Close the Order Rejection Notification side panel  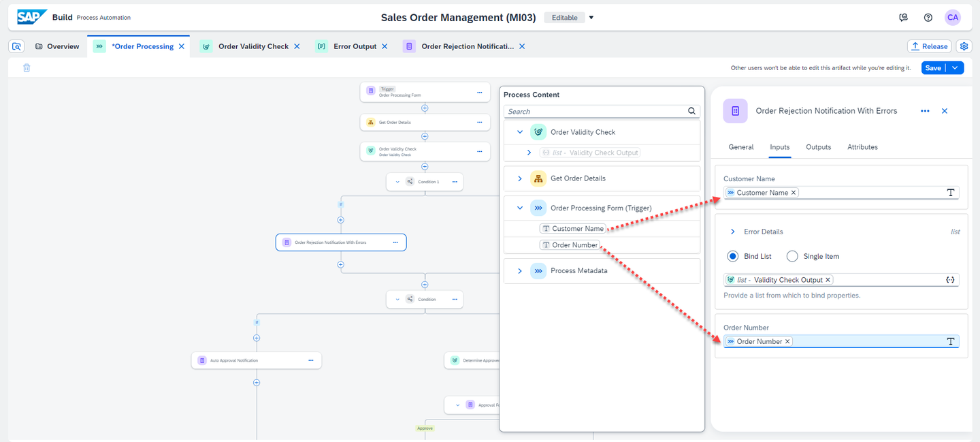(945, 111)
